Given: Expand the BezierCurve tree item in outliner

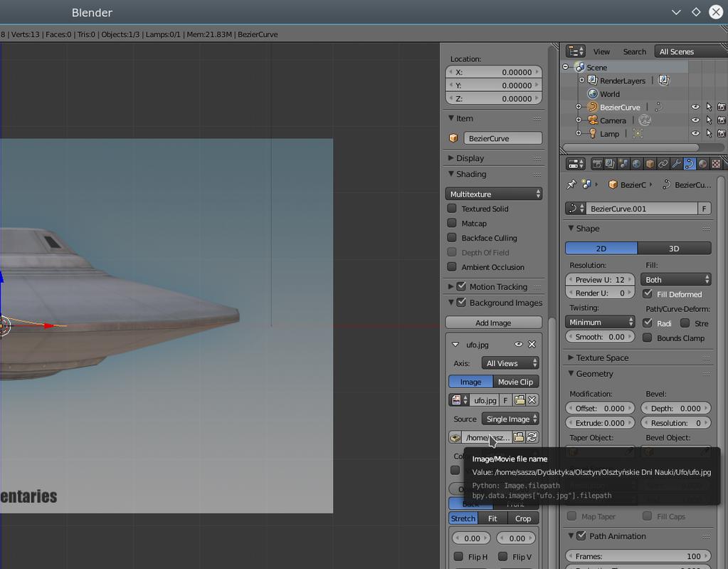Looking at the screenshot, I should point(579,107).
